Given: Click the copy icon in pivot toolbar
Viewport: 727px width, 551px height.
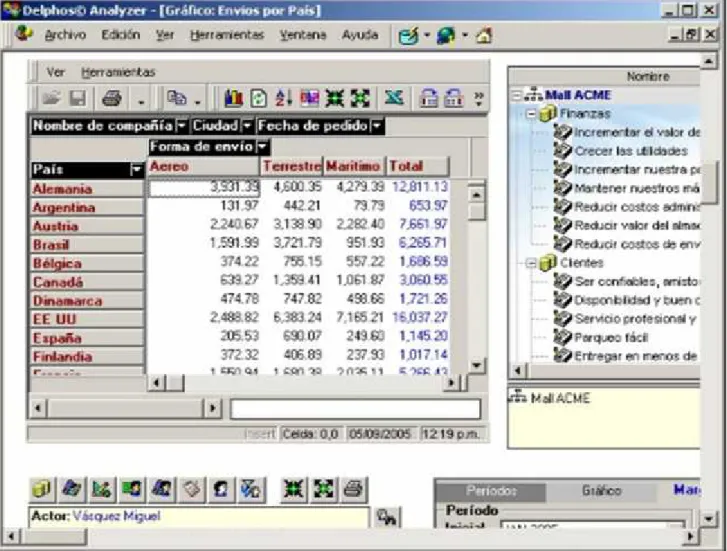Looking at the screenshot, I should [177, 98].
